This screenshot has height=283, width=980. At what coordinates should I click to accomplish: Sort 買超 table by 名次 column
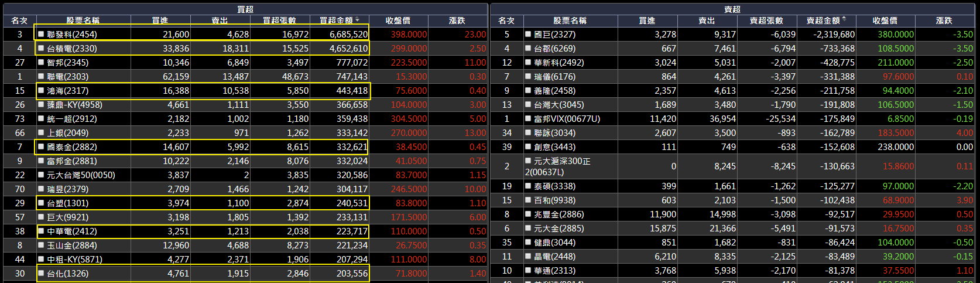pos(19,21)
